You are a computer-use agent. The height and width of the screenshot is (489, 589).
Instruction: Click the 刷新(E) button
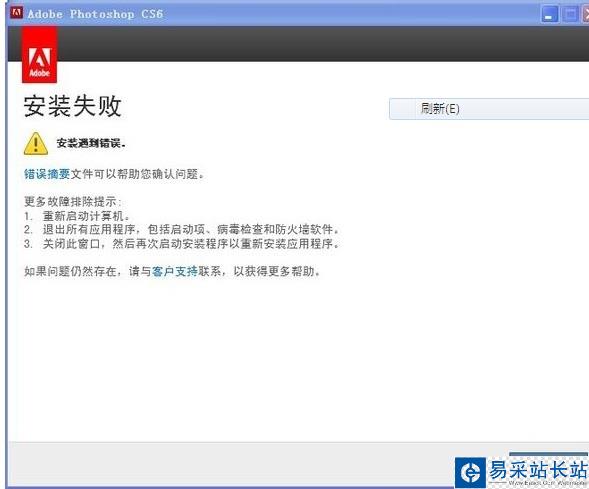pos(489,109)
